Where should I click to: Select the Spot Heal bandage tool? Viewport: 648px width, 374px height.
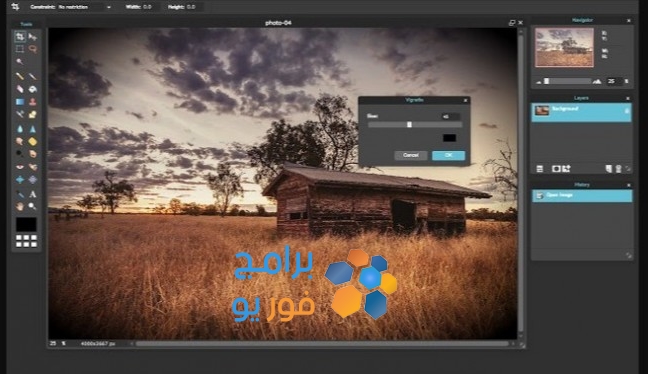[33, 167]
